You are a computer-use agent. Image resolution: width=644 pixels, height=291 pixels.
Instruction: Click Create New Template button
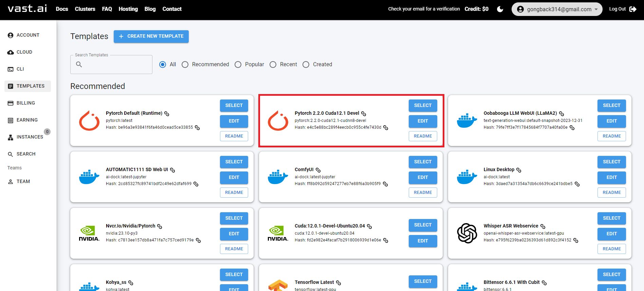point(151,36)
